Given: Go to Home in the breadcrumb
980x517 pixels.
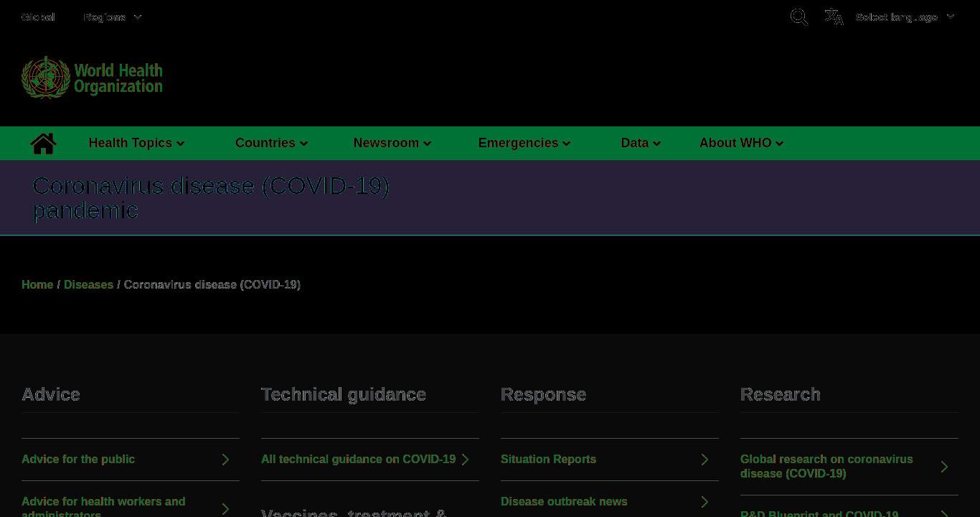Looking at the screenshot, I should tap(37, 284).
